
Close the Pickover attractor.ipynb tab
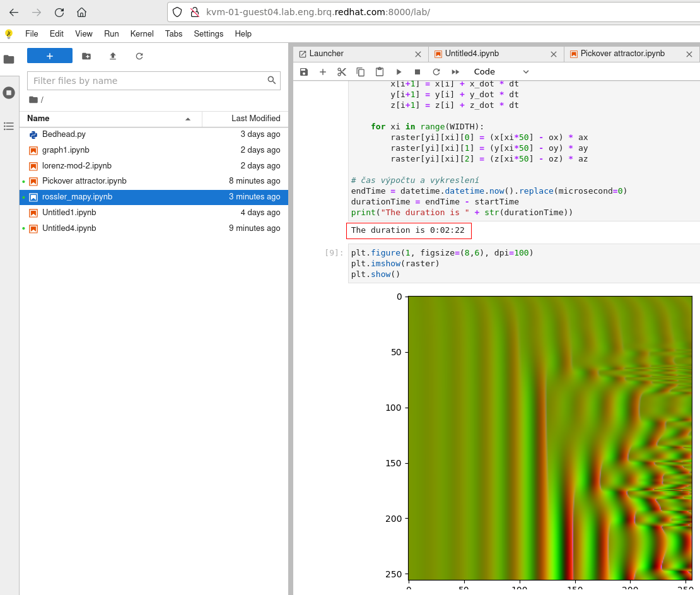pos(689,54)
